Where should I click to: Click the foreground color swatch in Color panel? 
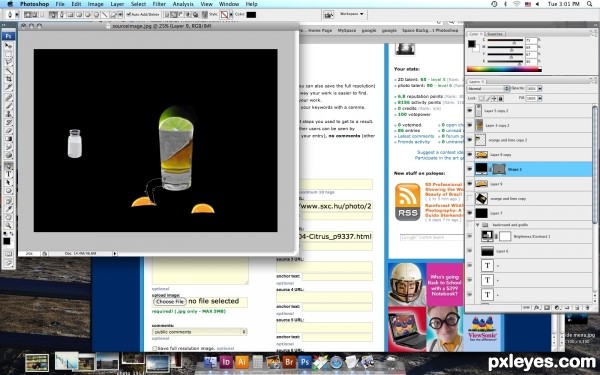472,44
